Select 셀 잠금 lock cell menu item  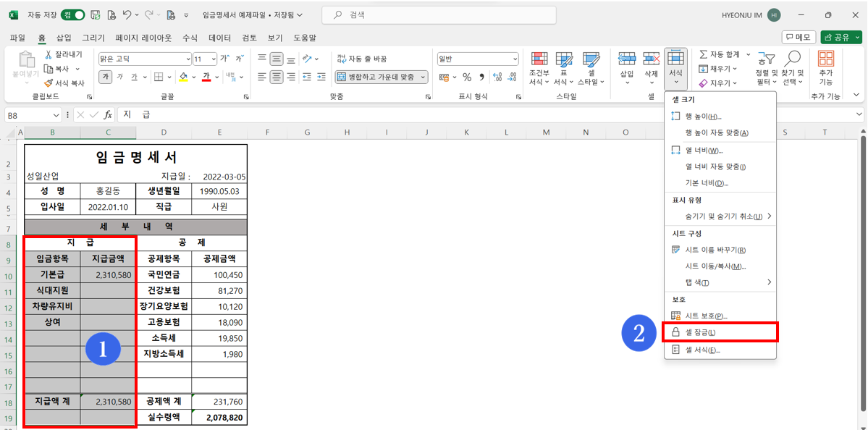[x=720, y=332]
